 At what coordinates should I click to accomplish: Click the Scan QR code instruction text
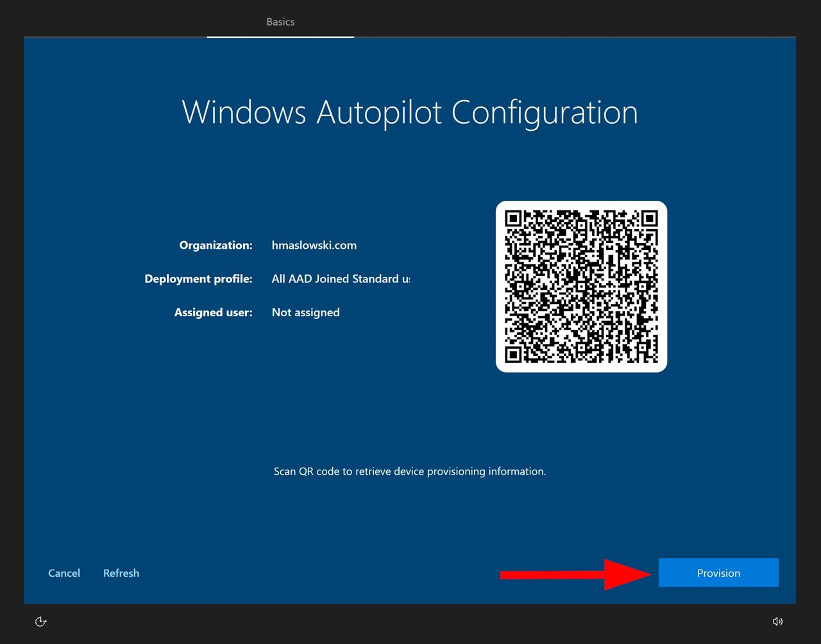410,471
